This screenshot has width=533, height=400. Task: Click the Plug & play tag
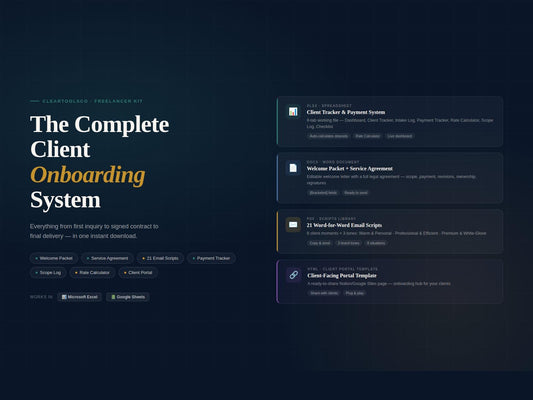(x=355, y=293)
